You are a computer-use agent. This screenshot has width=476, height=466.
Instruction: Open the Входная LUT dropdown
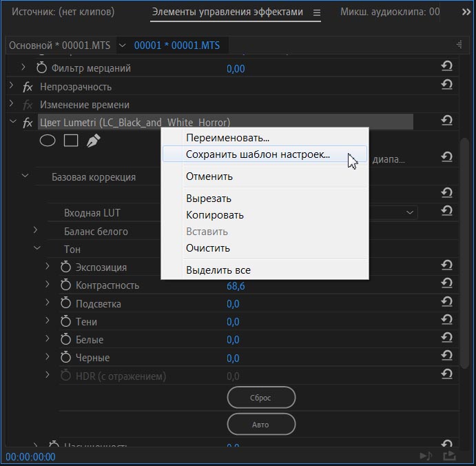click(410, 212)
